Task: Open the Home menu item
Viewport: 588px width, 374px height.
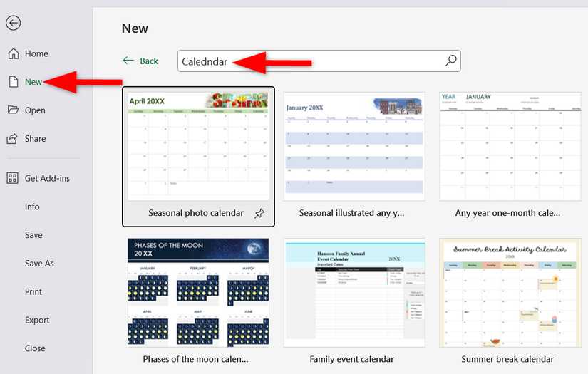Action: pyautogui.click(x=36, y=53)
